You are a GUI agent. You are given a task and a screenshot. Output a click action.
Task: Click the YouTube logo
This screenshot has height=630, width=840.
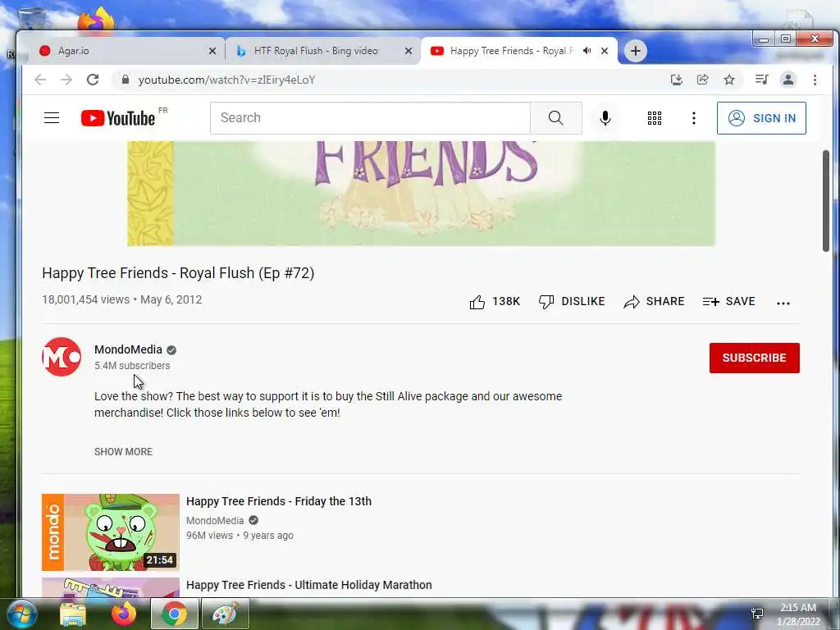click(x=118, y=118)
